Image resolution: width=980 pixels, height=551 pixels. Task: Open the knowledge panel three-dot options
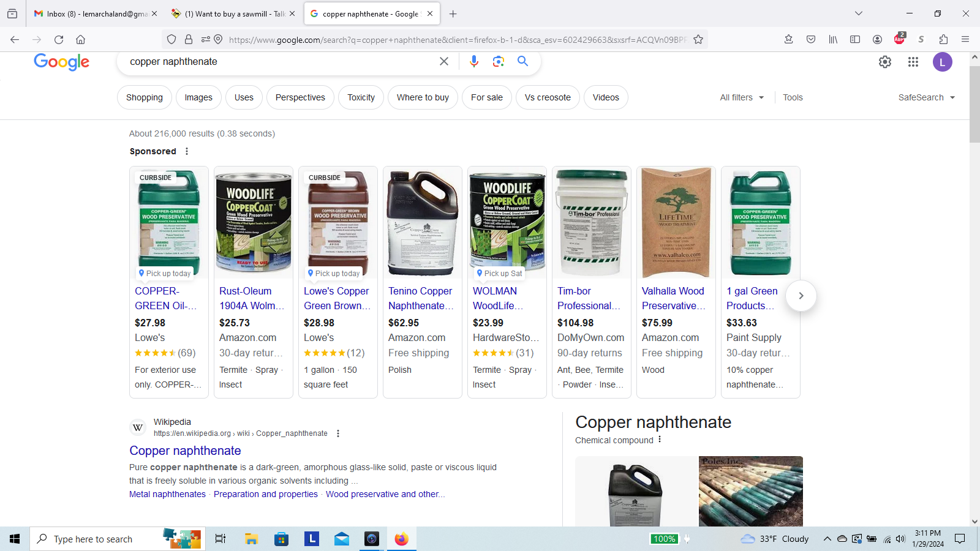pyautogui.click(x=660, y=440)
